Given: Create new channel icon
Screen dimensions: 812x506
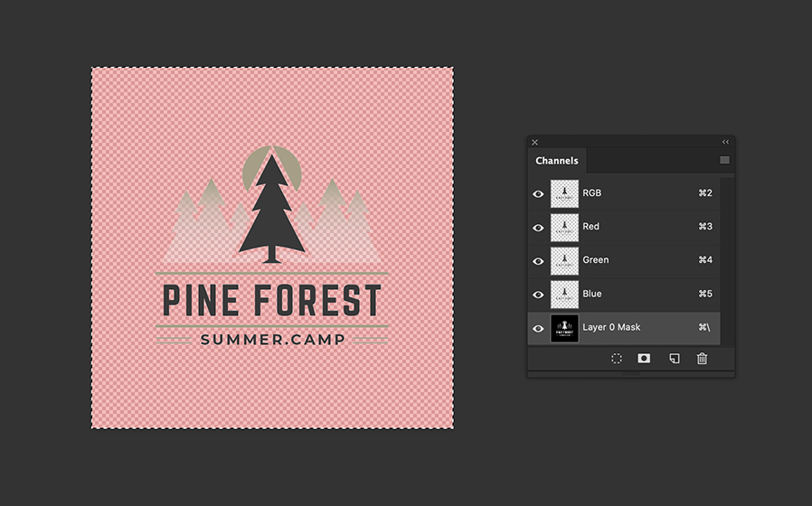Looking at the screenshot, I should [674, 359].
